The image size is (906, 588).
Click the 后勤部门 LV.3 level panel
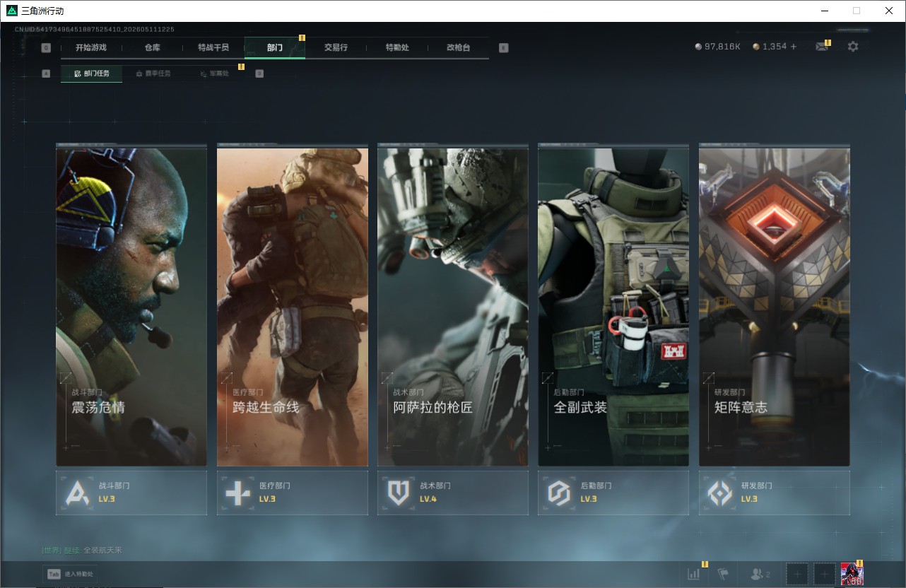613,493
